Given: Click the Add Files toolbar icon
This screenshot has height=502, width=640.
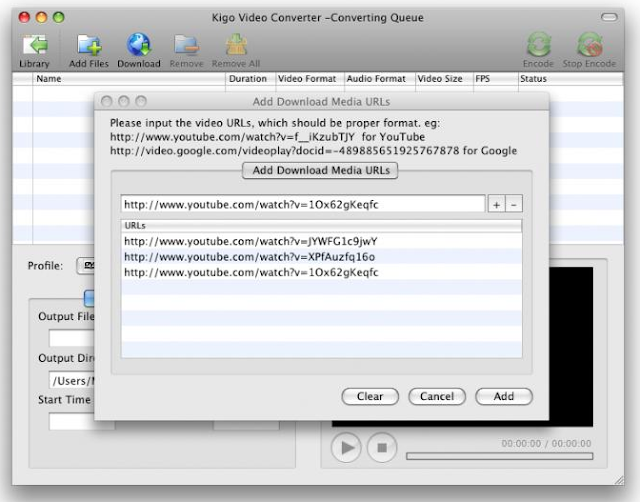Looking at the screenshot, I should [89, 51].
